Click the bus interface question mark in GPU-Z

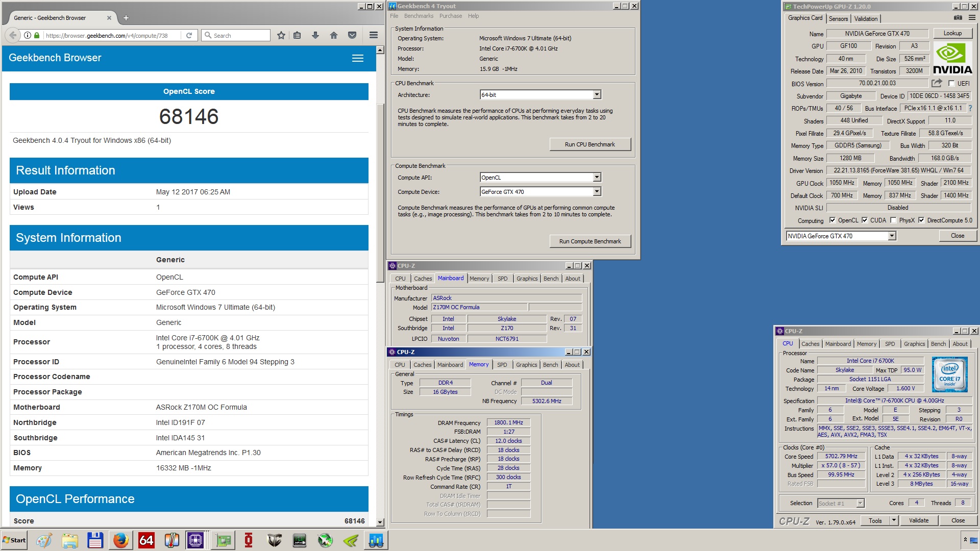[970, 108]
